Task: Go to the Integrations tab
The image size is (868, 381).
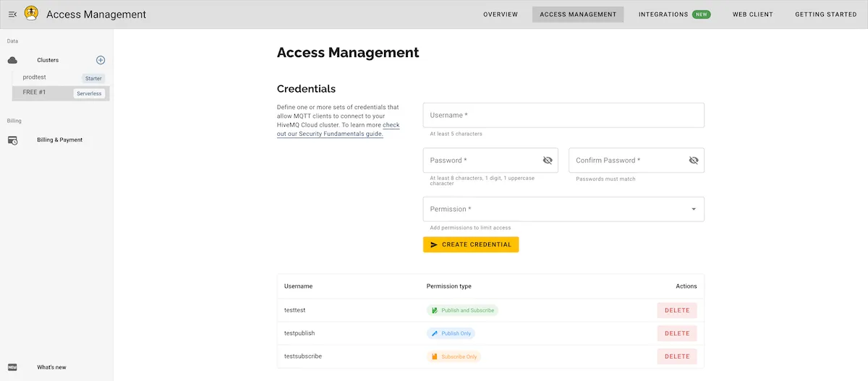Action: pos(663,14)
